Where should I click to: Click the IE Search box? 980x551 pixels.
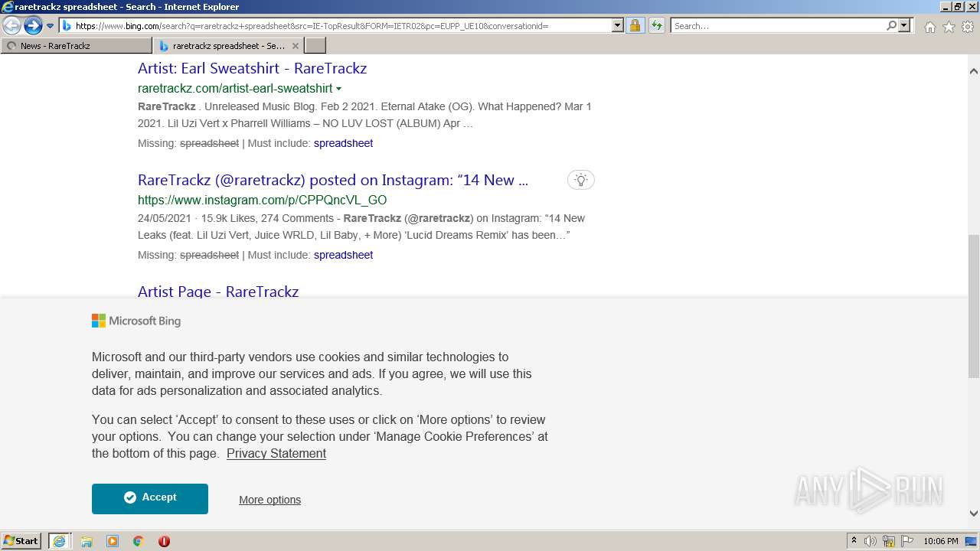tap(777, 25)
